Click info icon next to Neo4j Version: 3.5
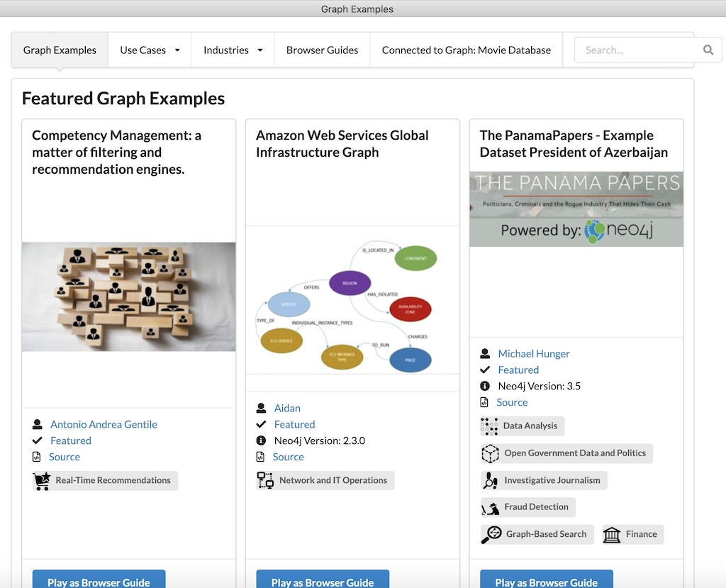Screen dimensions: 726x588 [485, 386]
